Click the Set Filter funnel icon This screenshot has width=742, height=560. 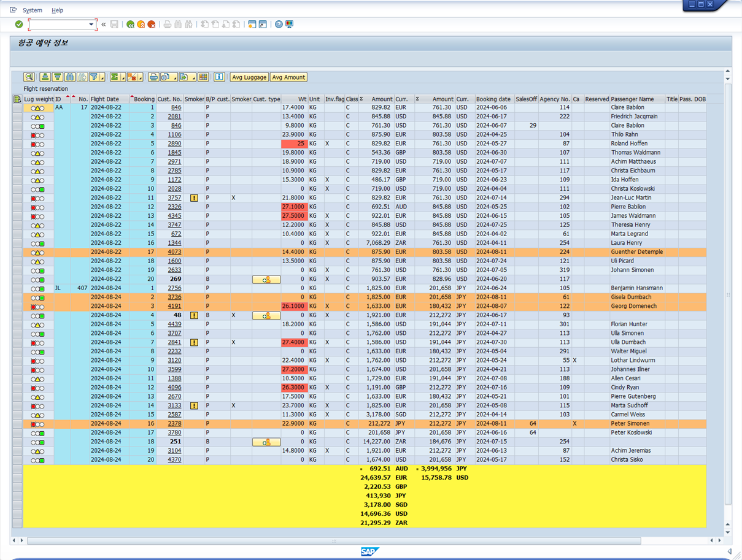[x=94, y=77]
